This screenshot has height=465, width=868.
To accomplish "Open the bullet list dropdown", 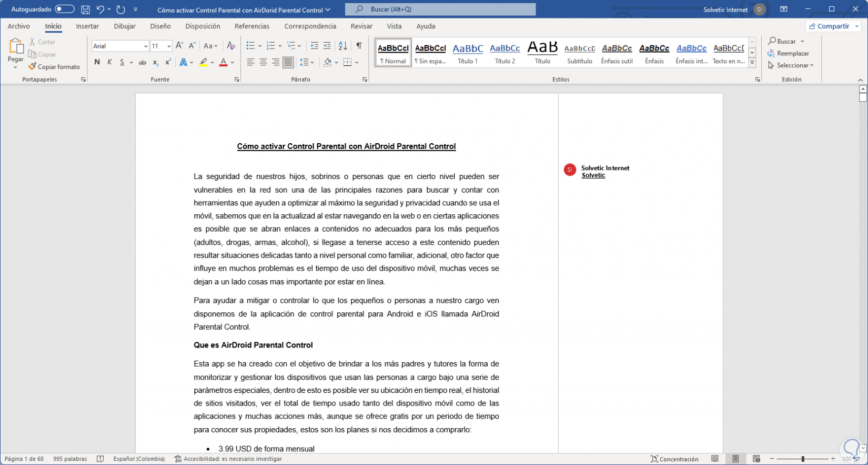I will point(260,46).
